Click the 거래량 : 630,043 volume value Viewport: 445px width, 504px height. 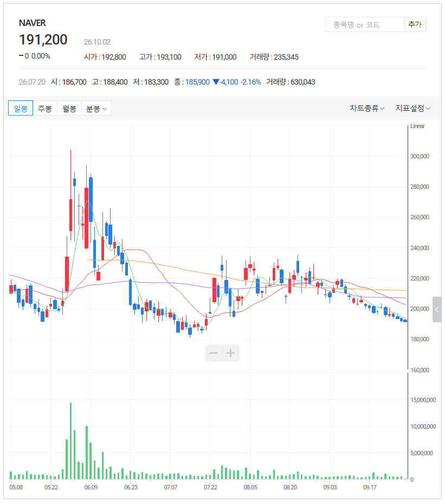click(x=291, y=82)
